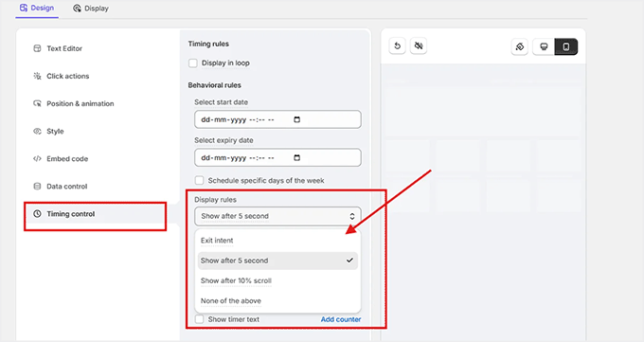Click the Timing rules heading
644x342 pixels.
pos(208,44)
